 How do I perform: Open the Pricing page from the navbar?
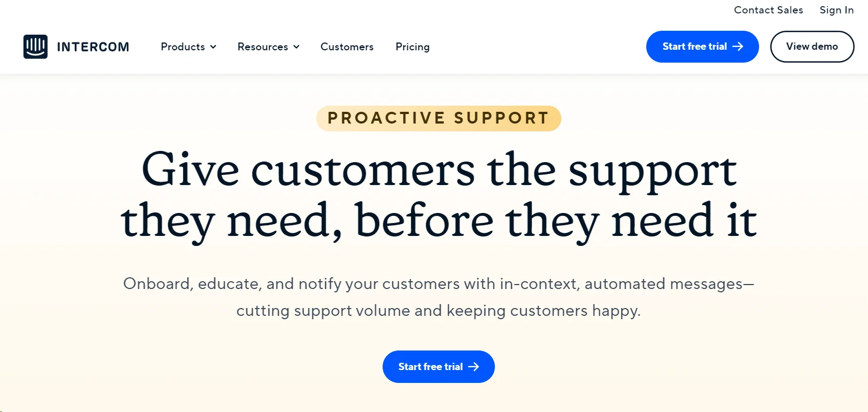[412, 47]
